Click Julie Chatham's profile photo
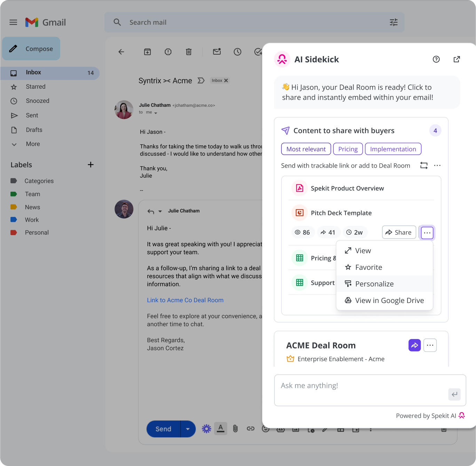 124,110
